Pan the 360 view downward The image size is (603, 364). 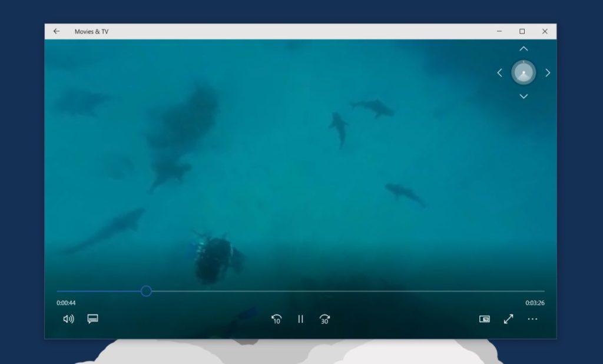tap(524, 95)
